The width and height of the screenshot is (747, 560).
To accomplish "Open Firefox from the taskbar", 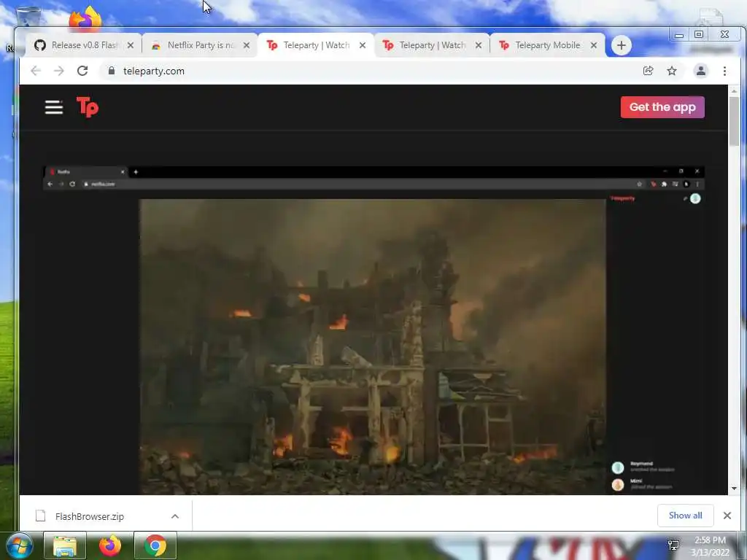I will click(x=110, y=545).
